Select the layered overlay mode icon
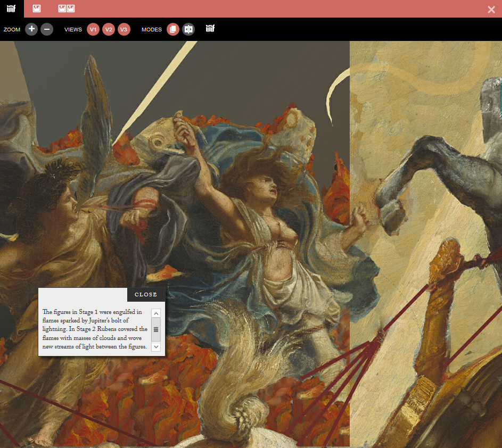This screenshot has height=448, width=502. click(173, 29)
